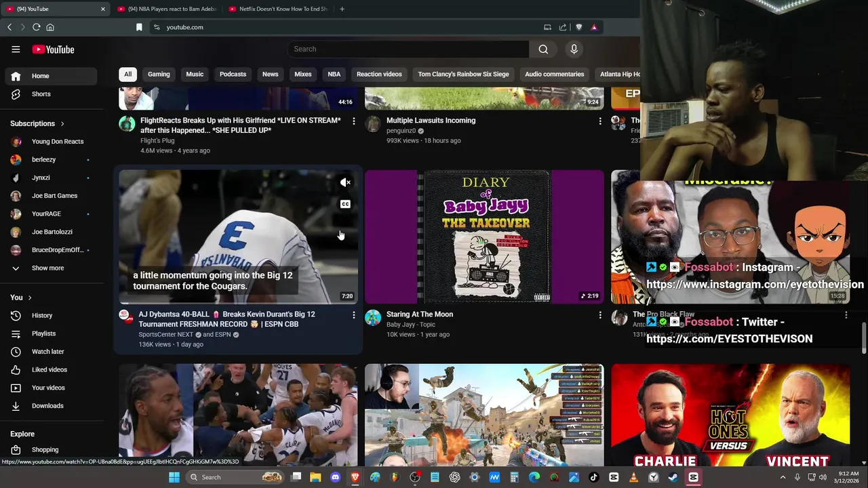The image size is (868, 488).
Task: Select the Reaction videos filter chip
Action: tap(379, 74)
